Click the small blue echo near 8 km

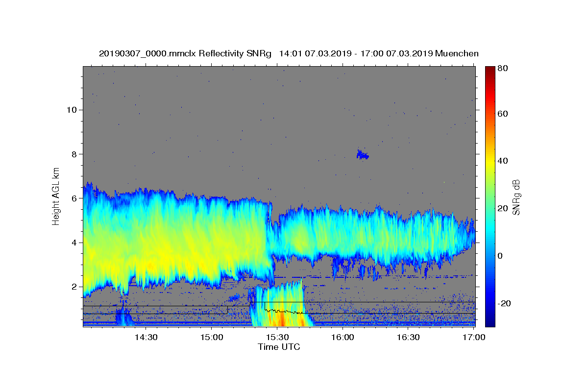[x=363, y=155]
